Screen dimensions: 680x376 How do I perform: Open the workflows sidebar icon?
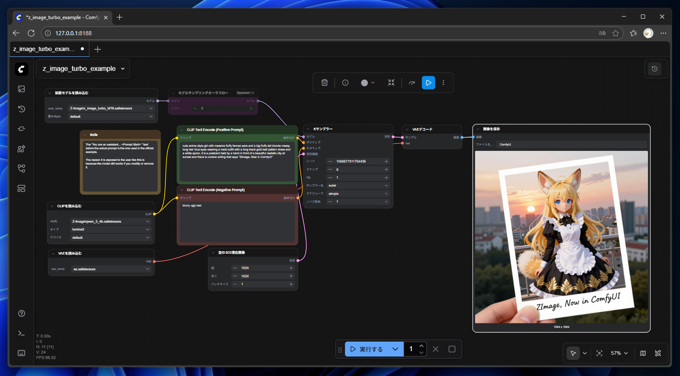(x=21, y=168)
